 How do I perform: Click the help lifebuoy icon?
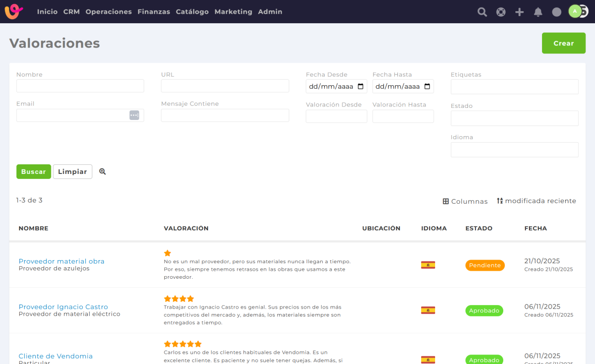(501, 12)
